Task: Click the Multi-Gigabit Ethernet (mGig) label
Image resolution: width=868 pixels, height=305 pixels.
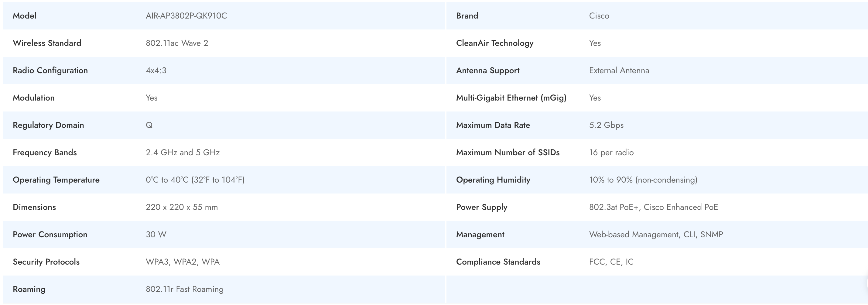Action: [511, 98]
